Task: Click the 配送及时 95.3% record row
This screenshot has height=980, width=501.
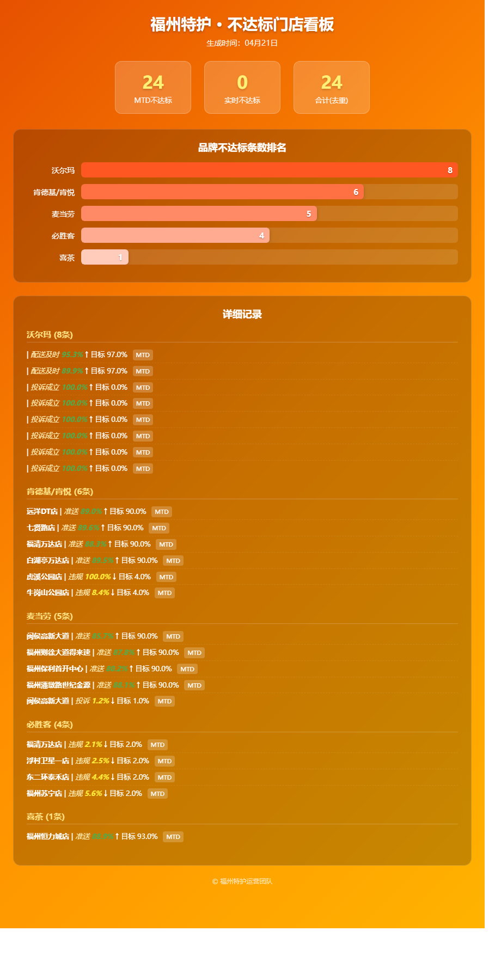Action: pyautogui.click(x=242, y=355)
